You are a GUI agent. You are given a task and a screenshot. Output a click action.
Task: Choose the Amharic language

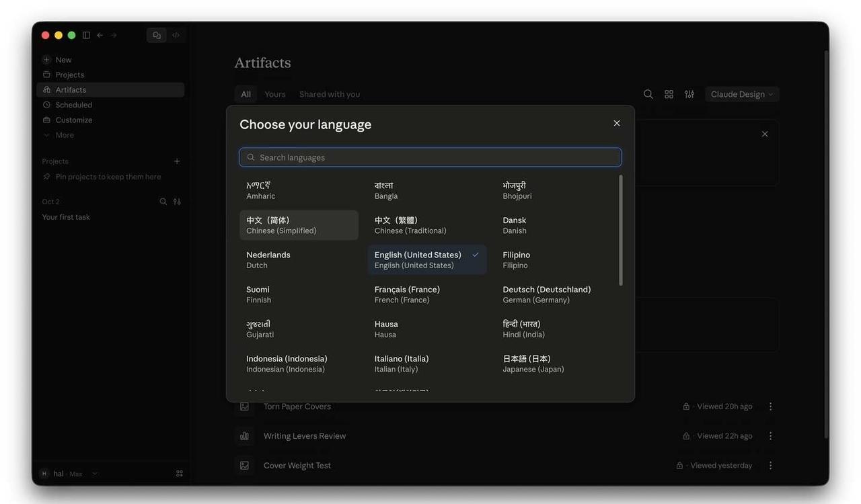click(x=299, y=190)
